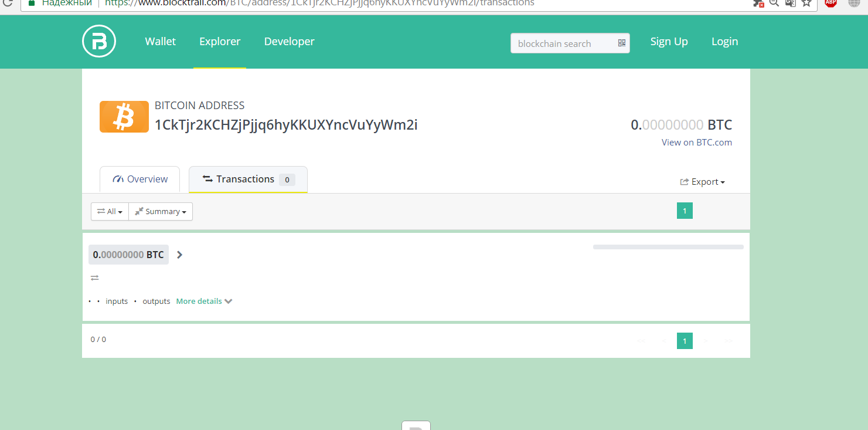This screenshot has height=430, width=868.
Task: Open the All filter dropdown
Action: (x=110, y=212)
